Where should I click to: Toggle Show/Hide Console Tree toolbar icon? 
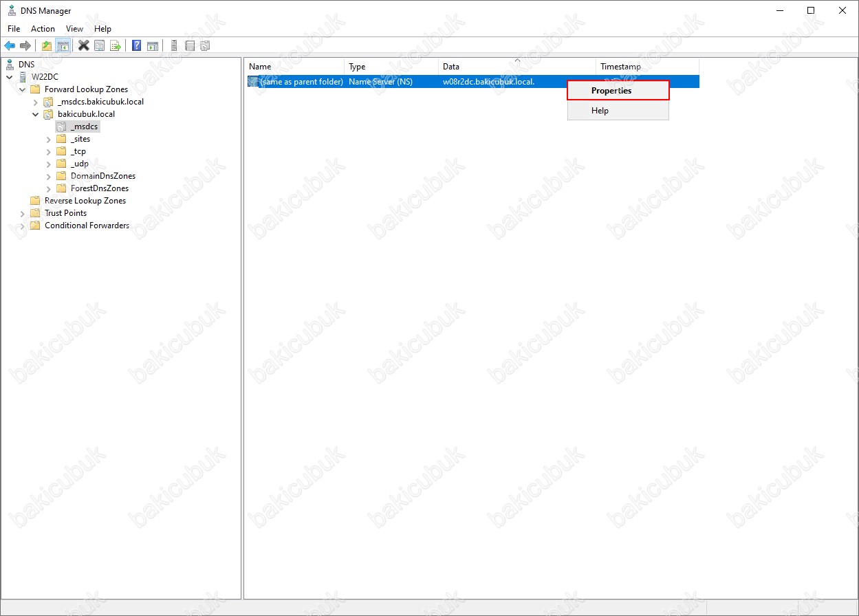pyautogui.click(x=63, y=46)
